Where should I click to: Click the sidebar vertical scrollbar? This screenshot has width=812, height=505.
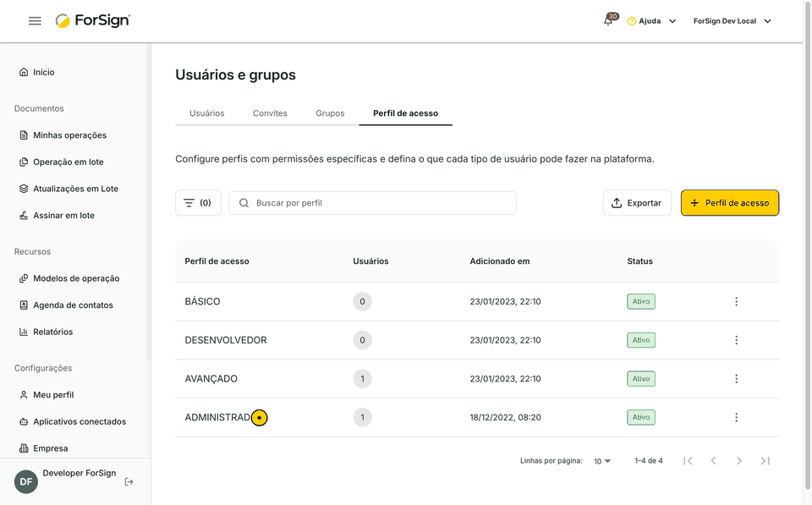pos(149,202)
